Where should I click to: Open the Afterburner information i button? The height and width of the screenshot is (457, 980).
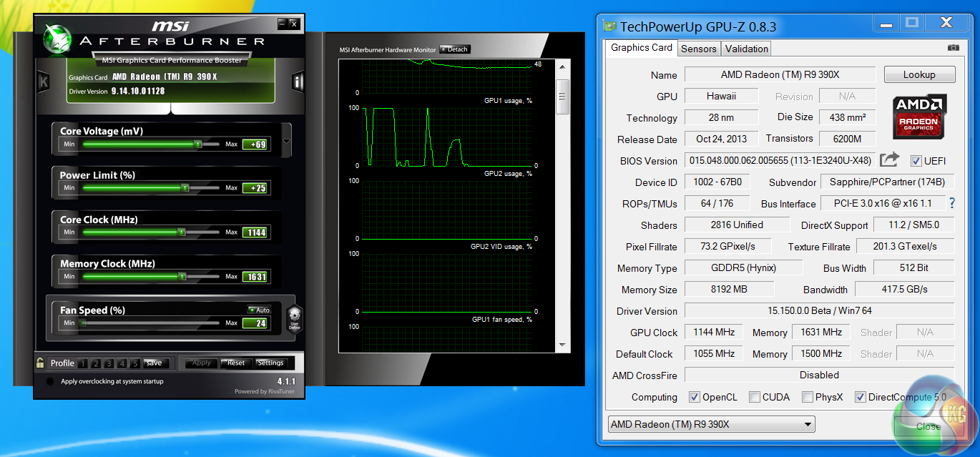(x=298, y=82)
